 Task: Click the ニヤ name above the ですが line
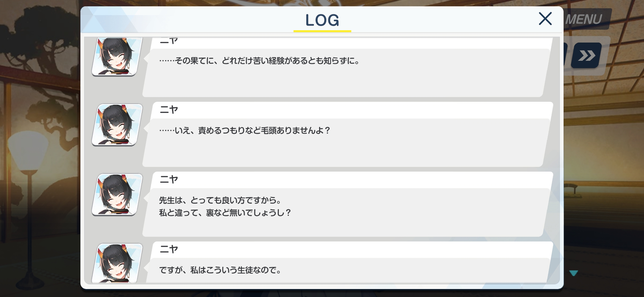[169, 249]
